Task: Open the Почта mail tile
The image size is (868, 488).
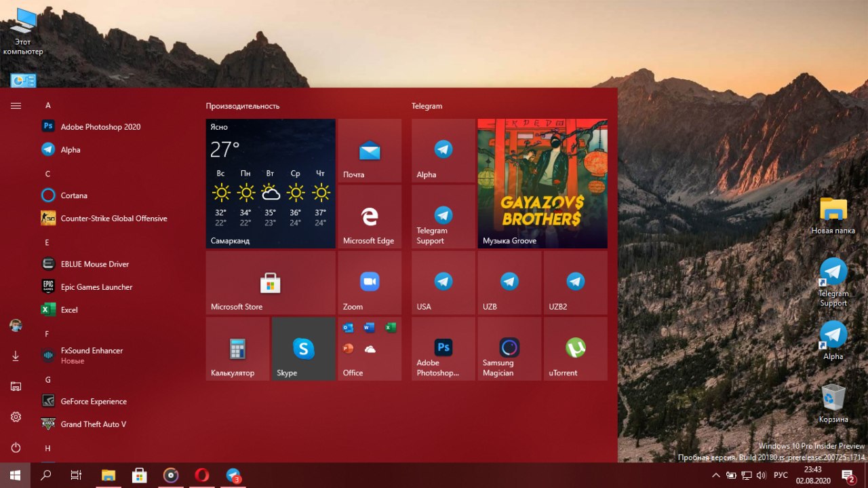Action: tap(370, 151)
